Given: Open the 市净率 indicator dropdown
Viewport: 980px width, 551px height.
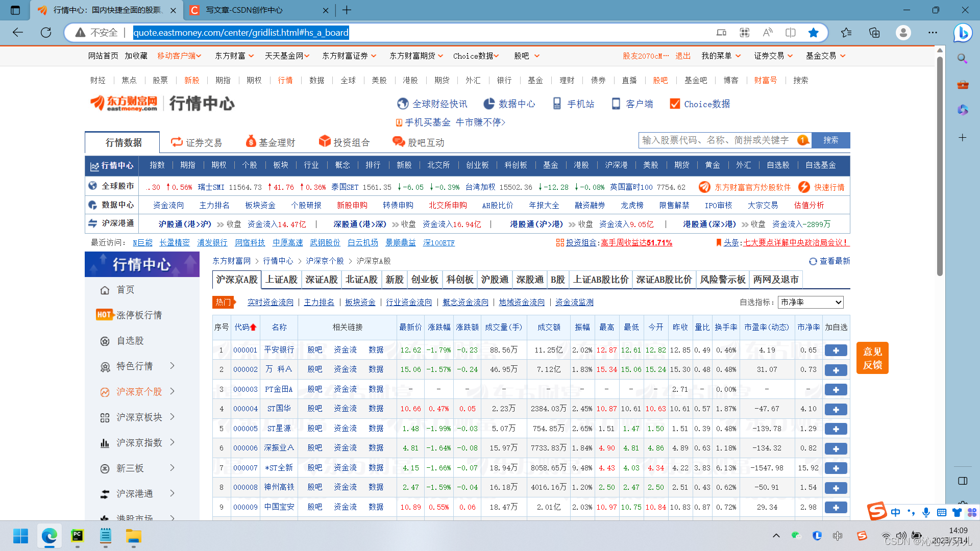Looking at the screenshot, I should coord(811,303).
